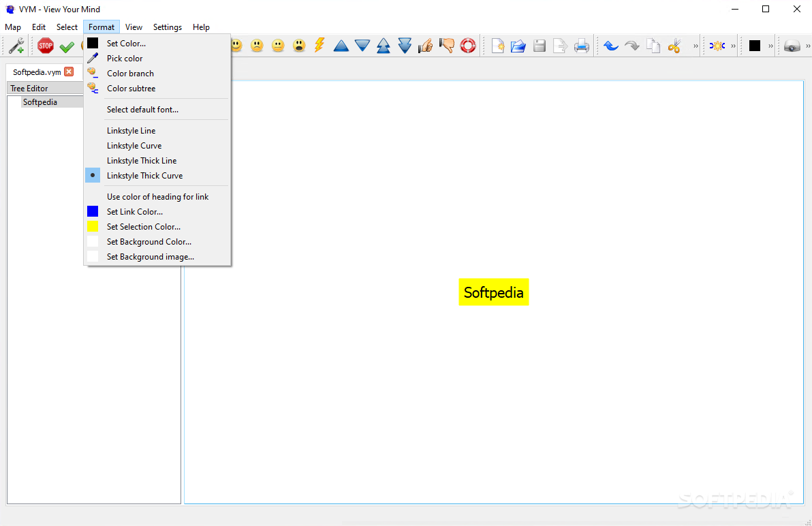Add the surprised open-mouth face flag
The image size is (812, 526).
(x=299, y=46)
